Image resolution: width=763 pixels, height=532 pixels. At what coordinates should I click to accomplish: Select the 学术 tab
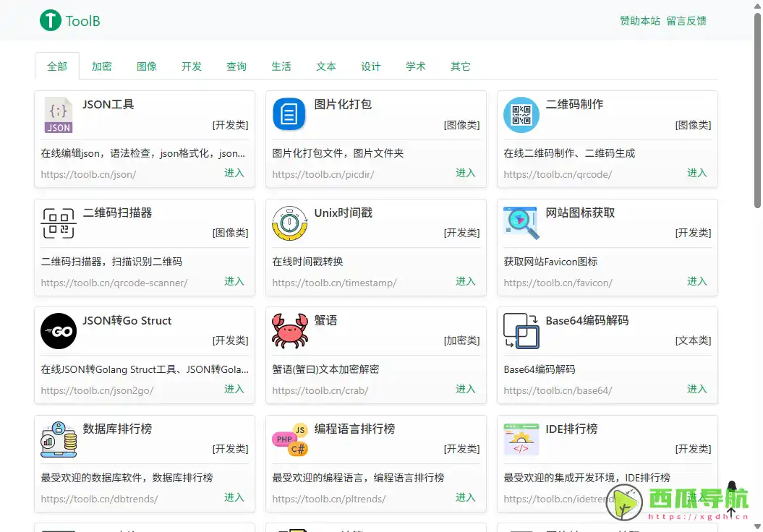point(416,66)
